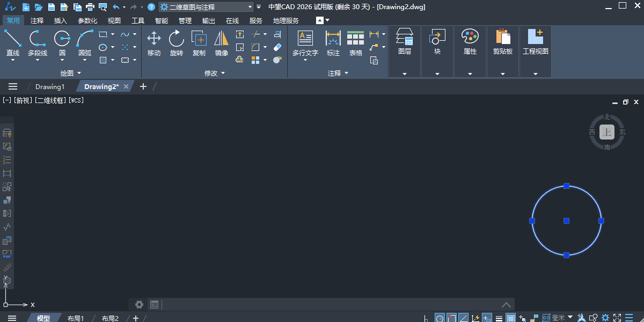Image resolution: width=644 pixels, height=322 pixels.
Task: Open the 布局1 layout tab
Action: (x=76, y=318)
